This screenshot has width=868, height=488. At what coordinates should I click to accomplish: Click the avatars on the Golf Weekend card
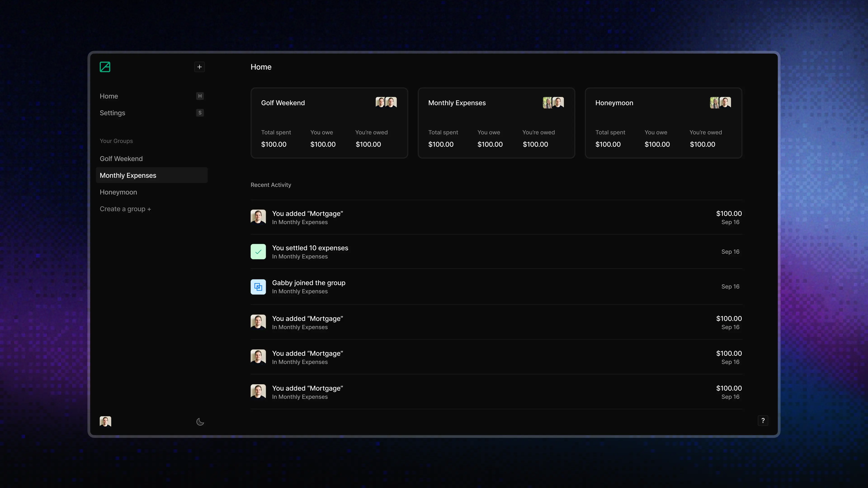(386, 102)
